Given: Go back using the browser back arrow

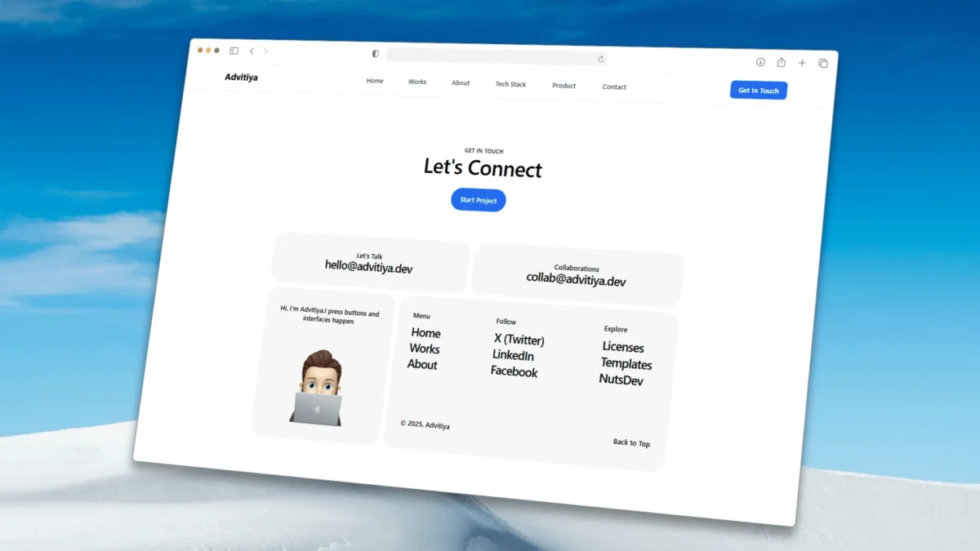Looking at the screenshot, I should coord(252,51).
